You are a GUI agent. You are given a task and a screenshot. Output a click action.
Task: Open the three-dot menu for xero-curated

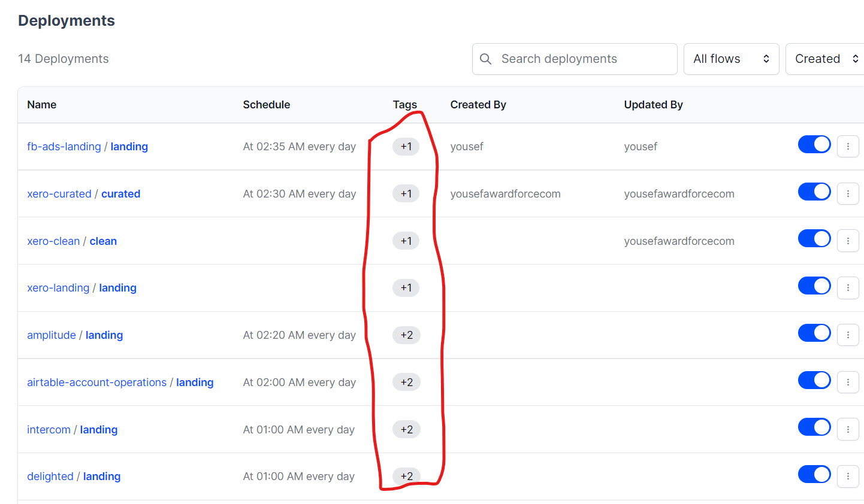848,193
